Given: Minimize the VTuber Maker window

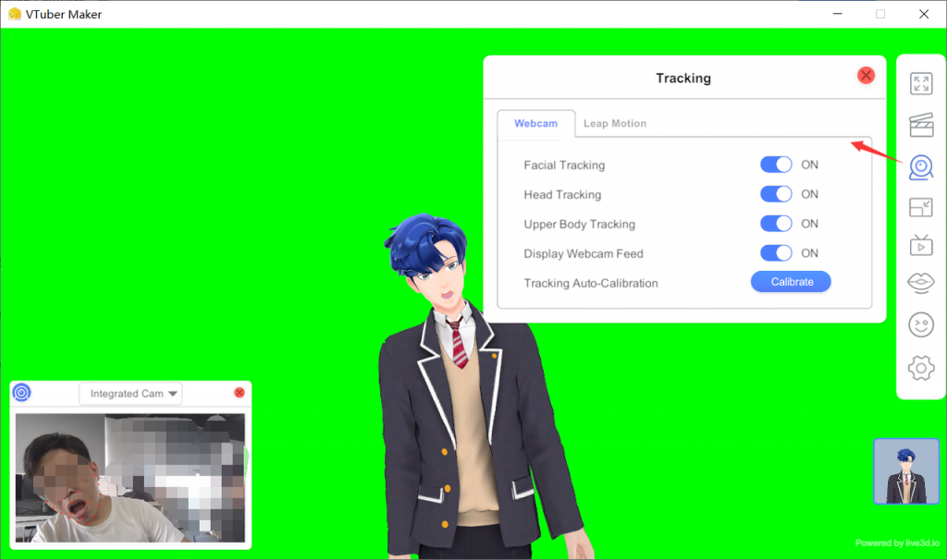Looking at the screenshot, I should tap(837, 13).
